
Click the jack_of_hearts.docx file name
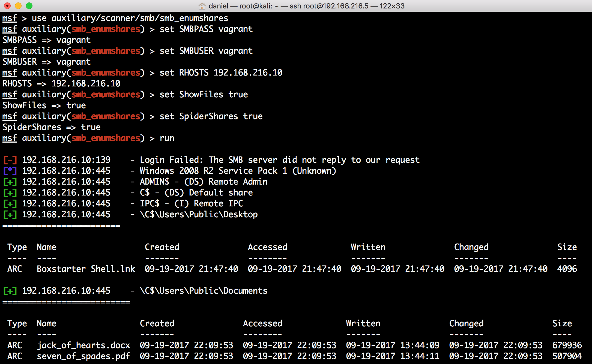[x=83, y=345]
